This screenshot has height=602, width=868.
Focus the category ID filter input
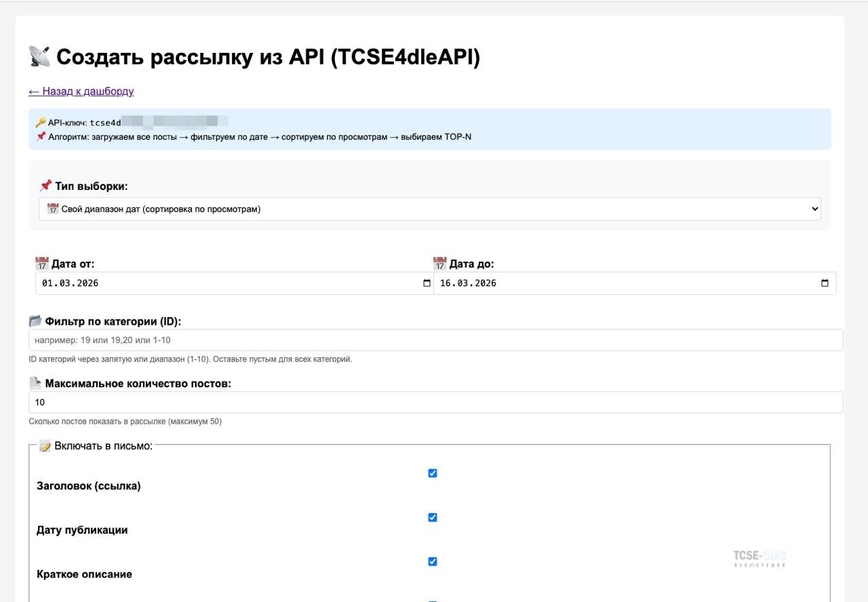pyautogui.click(x=435, y=340)
